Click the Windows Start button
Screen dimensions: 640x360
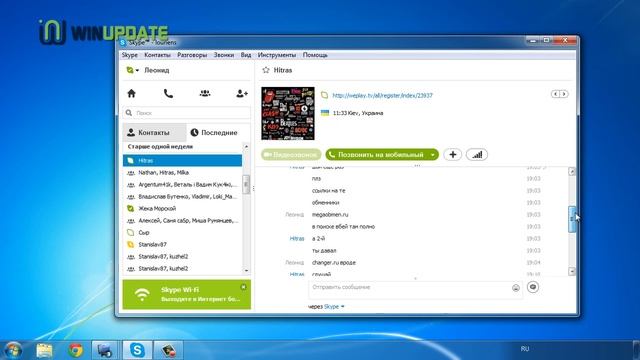pos(13,350)
